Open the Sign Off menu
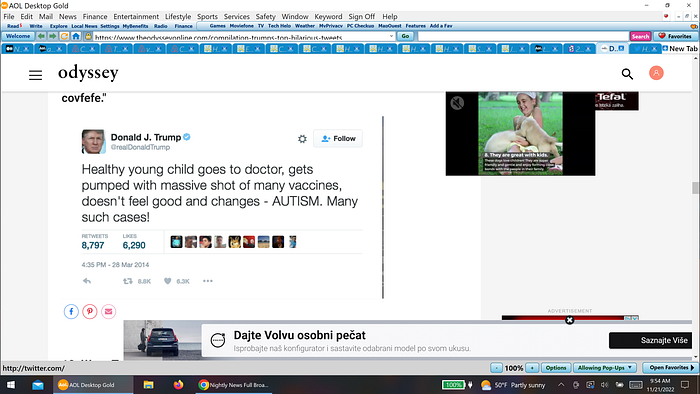This screenshot has width=700, height=394. click(362, 17)
